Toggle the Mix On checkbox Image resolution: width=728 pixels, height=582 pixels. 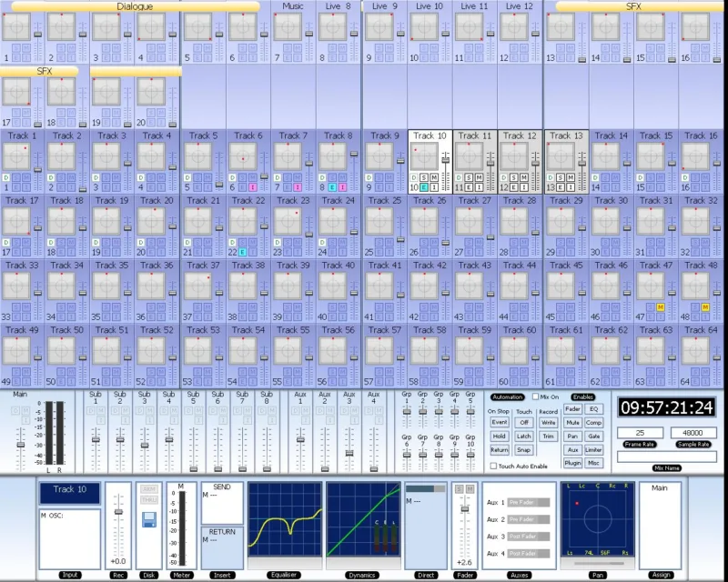click(x=535, y=396)
